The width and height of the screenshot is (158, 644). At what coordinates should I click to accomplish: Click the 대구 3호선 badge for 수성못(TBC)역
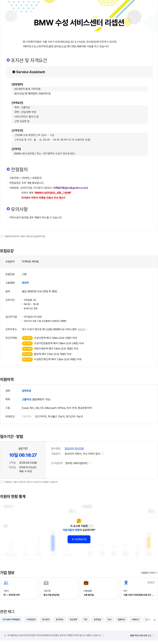(27, 359)
